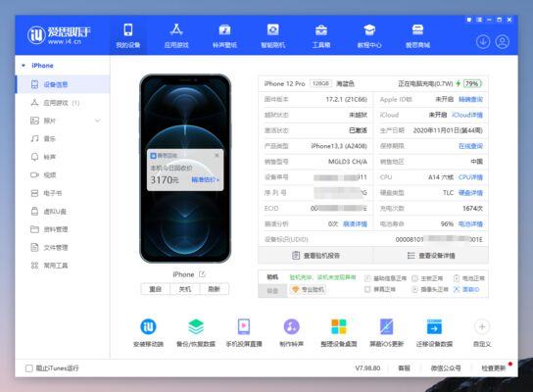Open 资料管理 in the sidebar
The image size is (533, 392).
point(63,229)
